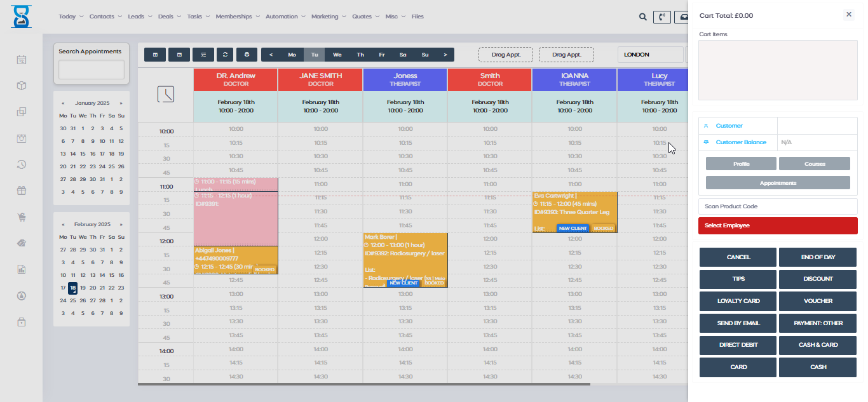This screenshot has height=402, width=868.
Task: Open the history clock sidebar icon
Action: click(x=21, y=164)
